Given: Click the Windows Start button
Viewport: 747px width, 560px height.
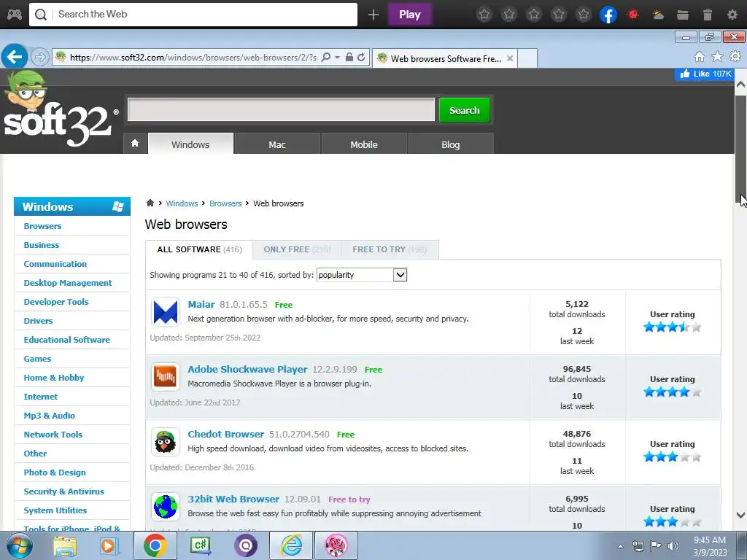Looking at the screenshot, I should tap(19, 545).
